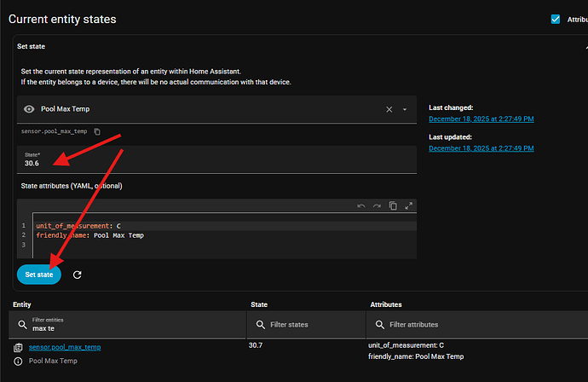The height and width of the screenshot is (382, 588).
Task: Click the Attributes column header
Action: [386, 304]
